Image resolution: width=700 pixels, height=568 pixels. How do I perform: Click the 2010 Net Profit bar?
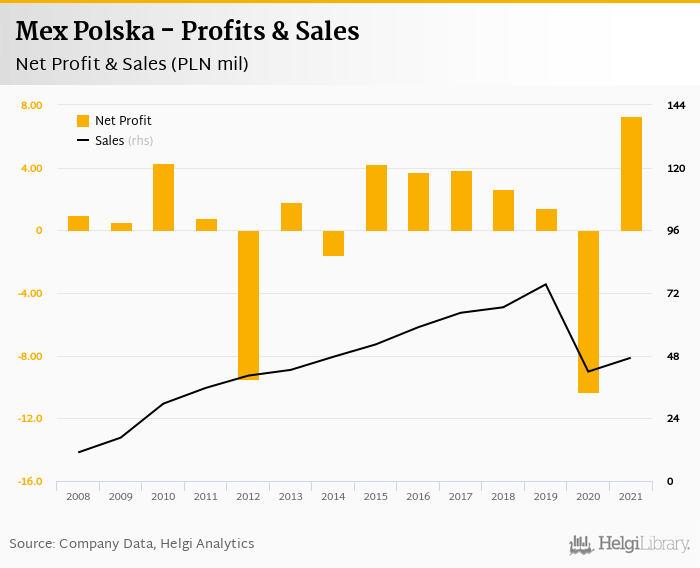[163, 197]
